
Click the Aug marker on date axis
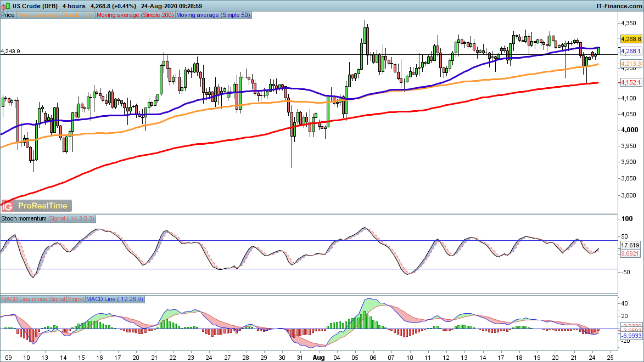tap(317, 357)
